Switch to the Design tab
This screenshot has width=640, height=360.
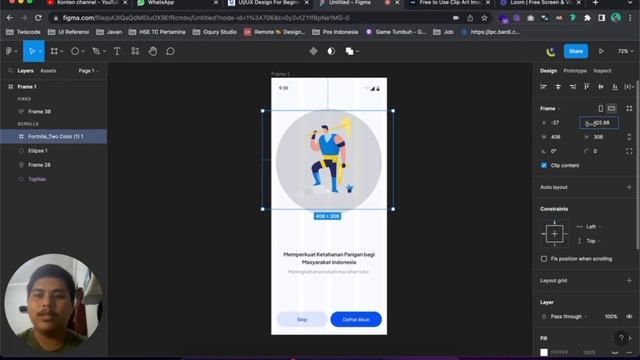[548, 71]
